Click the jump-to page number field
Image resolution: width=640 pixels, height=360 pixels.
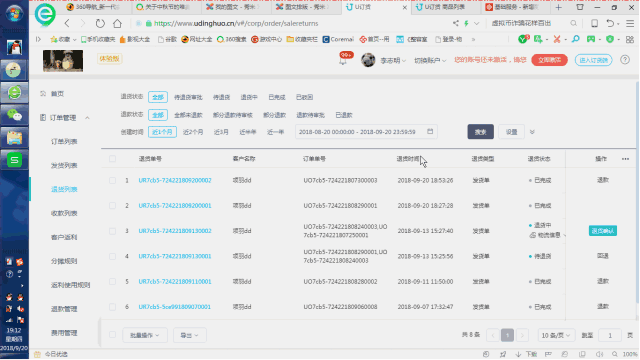pyautogui.click(x=610, y=335)
